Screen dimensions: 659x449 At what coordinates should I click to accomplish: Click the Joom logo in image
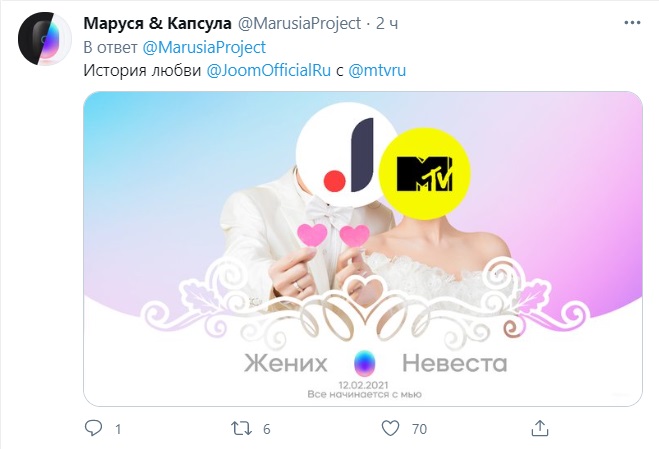[x=347, y=155]
